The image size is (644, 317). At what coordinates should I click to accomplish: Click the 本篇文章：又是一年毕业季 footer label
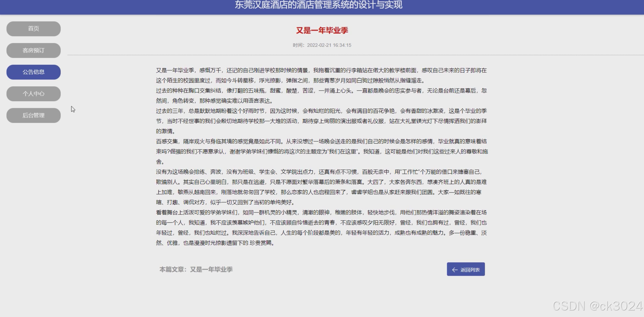pyautogui.click(x=196, y=269)
